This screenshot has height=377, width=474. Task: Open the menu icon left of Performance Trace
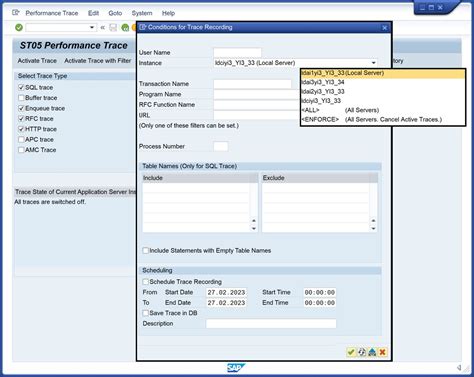click(16, 13)
